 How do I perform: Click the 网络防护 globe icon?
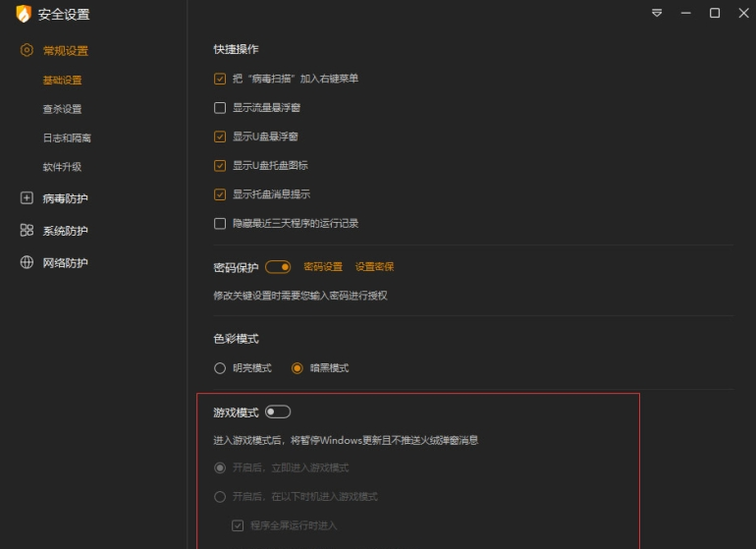(27, 262)
